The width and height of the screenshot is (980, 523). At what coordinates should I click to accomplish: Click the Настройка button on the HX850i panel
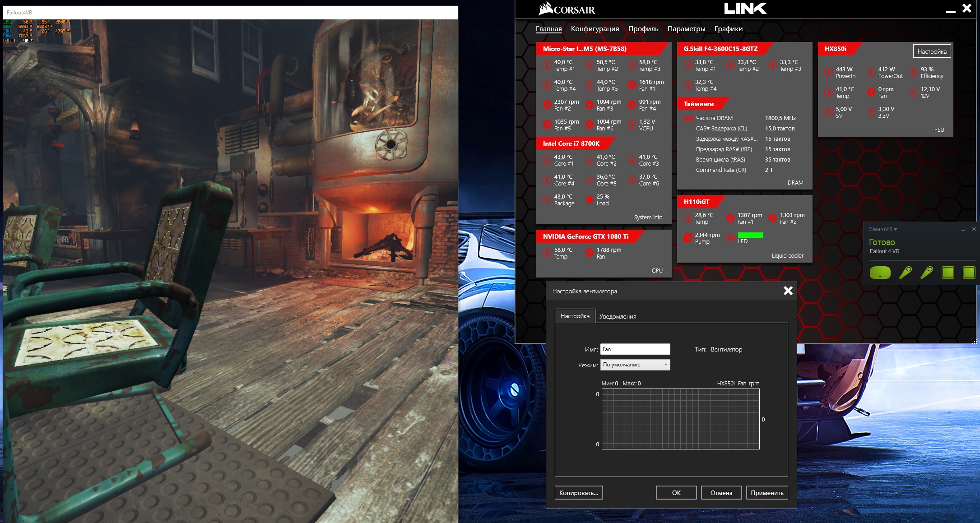[x=932, y=51]
